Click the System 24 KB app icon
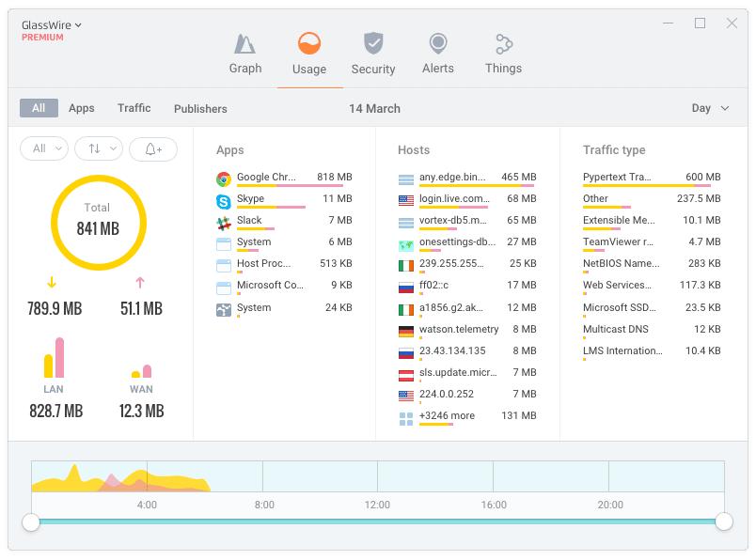The height and width of the screenshot is (560, 756). (223, 310)
